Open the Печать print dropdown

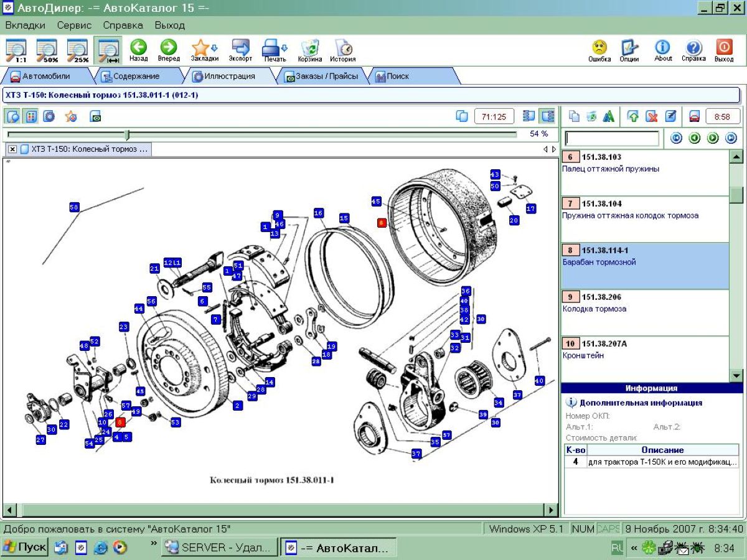tap(275, 50)
